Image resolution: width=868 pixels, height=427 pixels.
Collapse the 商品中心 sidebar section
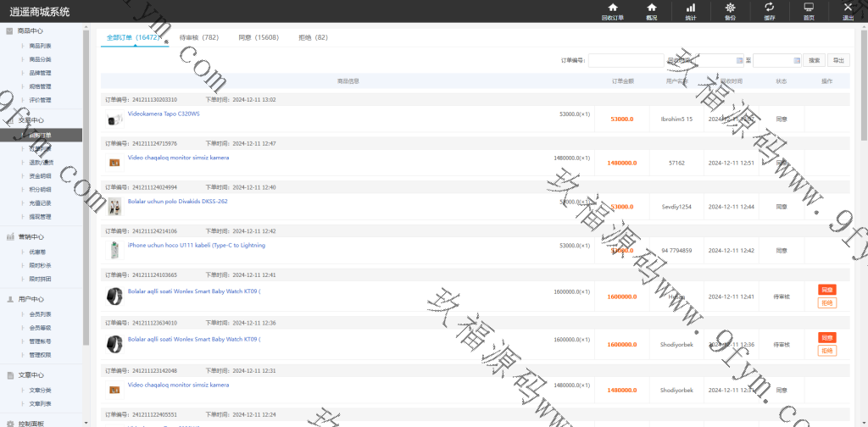click(x=31, y=30)
